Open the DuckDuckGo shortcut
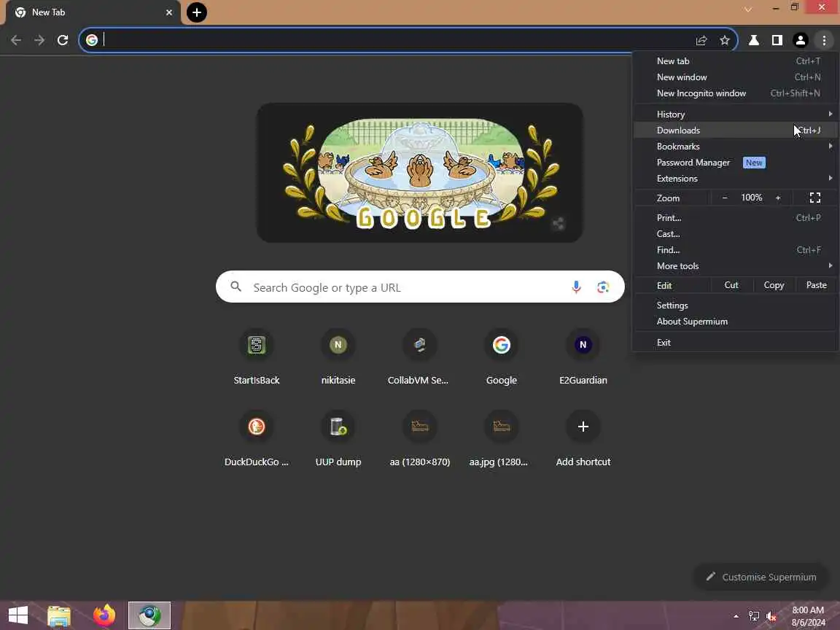 pyautogui.click(x=257, y=439)
